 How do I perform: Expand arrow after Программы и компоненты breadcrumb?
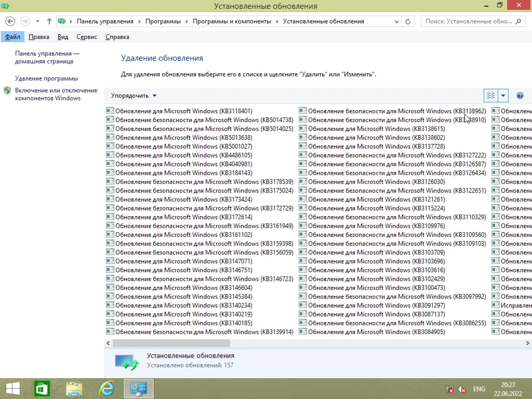point(277,21)
